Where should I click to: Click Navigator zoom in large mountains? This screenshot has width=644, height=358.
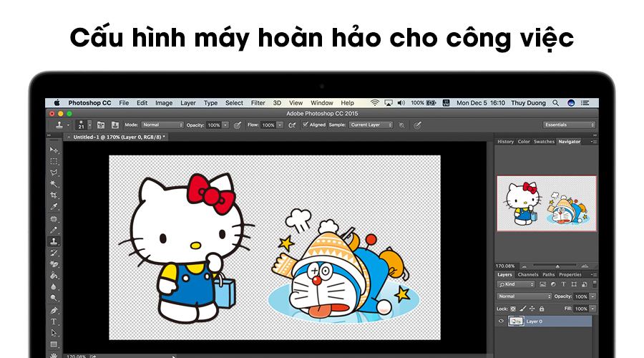(x=585, y=266)
